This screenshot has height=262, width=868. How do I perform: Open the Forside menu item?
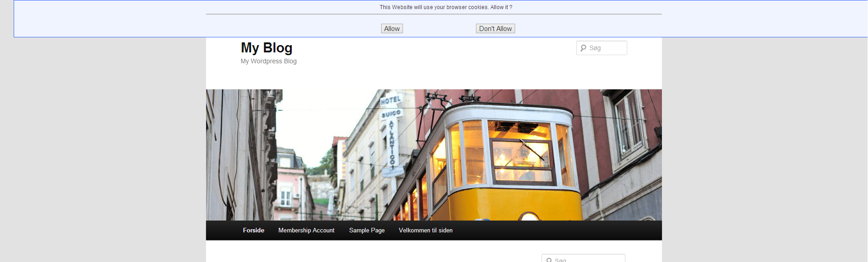point(253,231)
